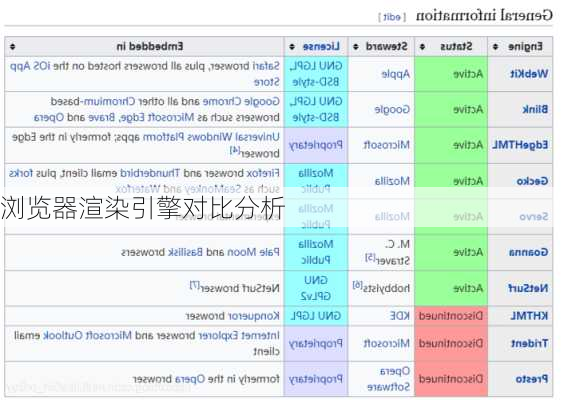Open the EdgeHTML engine link

click(520, 145)
